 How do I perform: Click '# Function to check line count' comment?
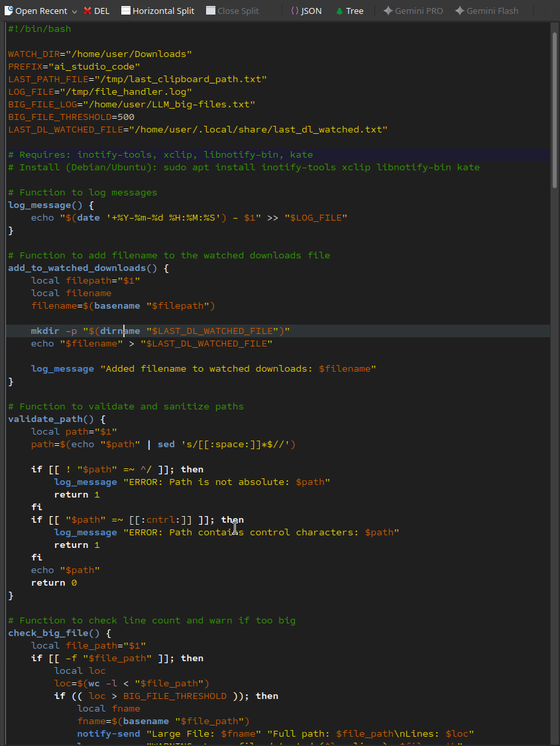click(x=152, y=621)
